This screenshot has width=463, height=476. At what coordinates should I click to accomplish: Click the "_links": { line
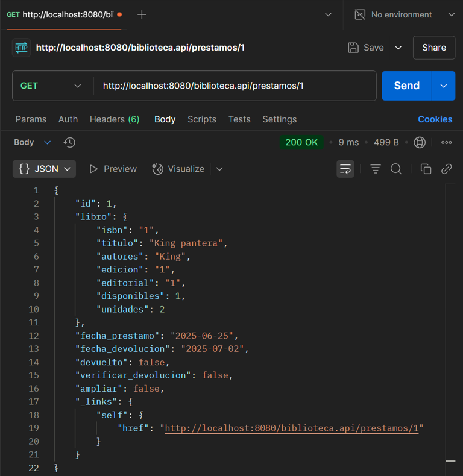104,402
